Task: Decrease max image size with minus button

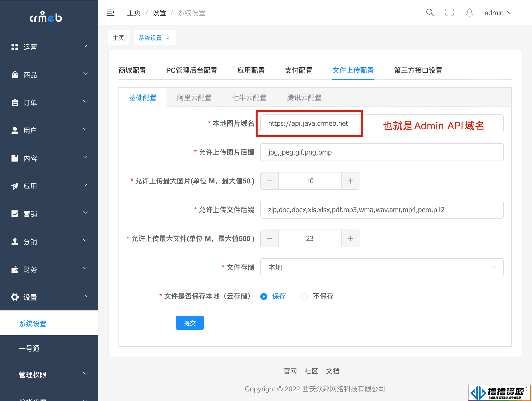Action: pos(269,181)
